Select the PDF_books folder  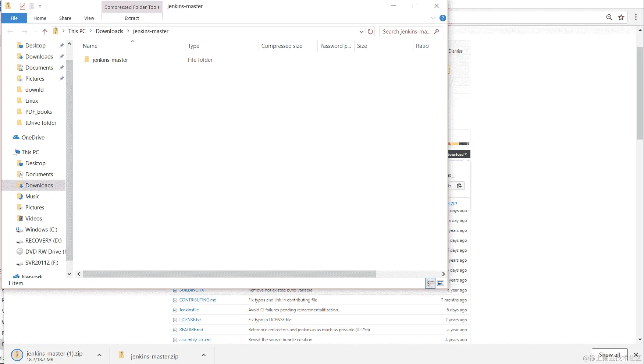pos(39,112)
